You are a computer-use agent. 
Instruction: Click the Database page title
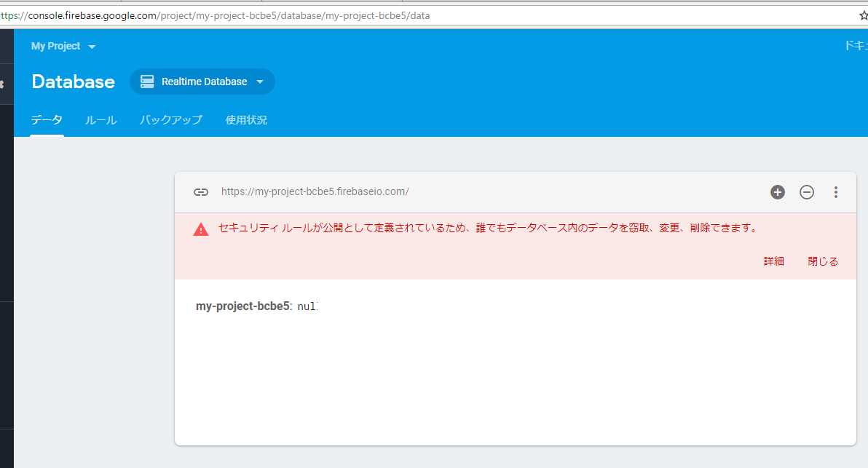(x=73, y=82)
